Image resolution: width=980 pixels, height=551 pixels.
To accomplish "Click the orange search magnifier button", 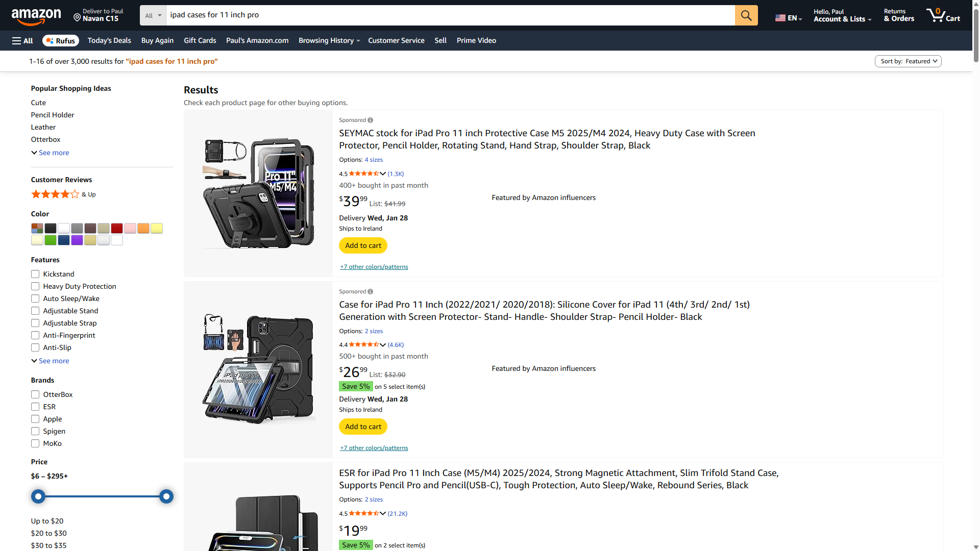I will coord(746,15).
